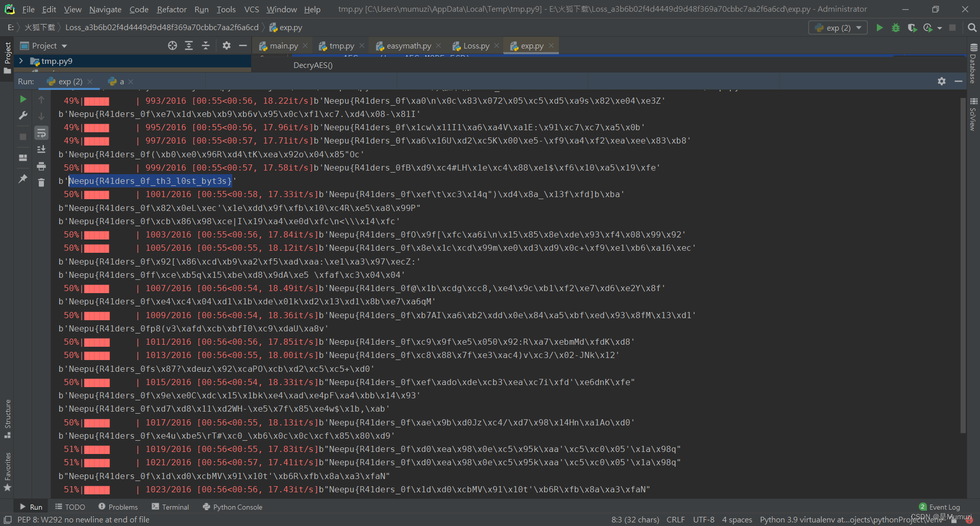The width and height of the screenshot is (980, 526).
Task: Open Run panel settings gear
Action: (x=942, y=82)
